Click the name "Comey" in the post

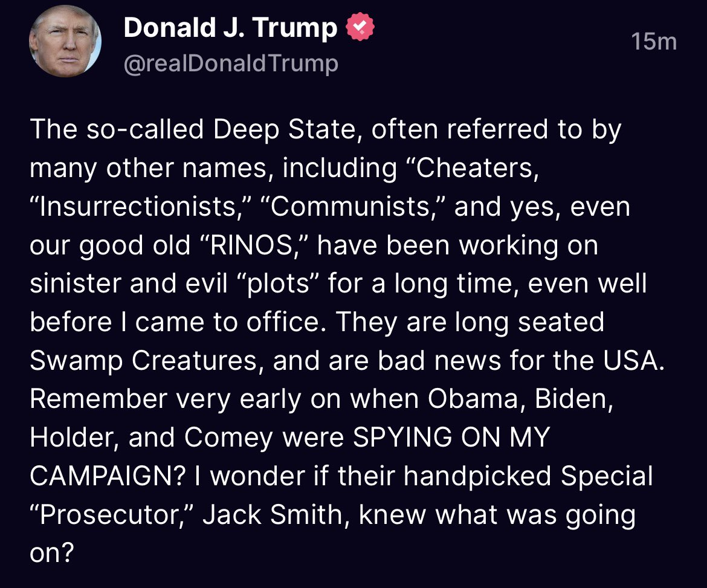(x=229, y=438)
